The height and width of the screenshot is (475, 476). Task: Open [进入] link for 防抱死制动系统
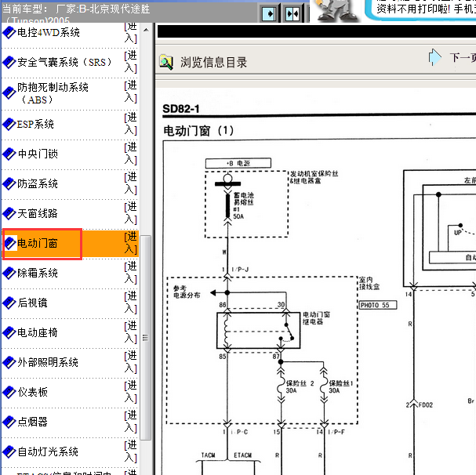click(131, 92)
